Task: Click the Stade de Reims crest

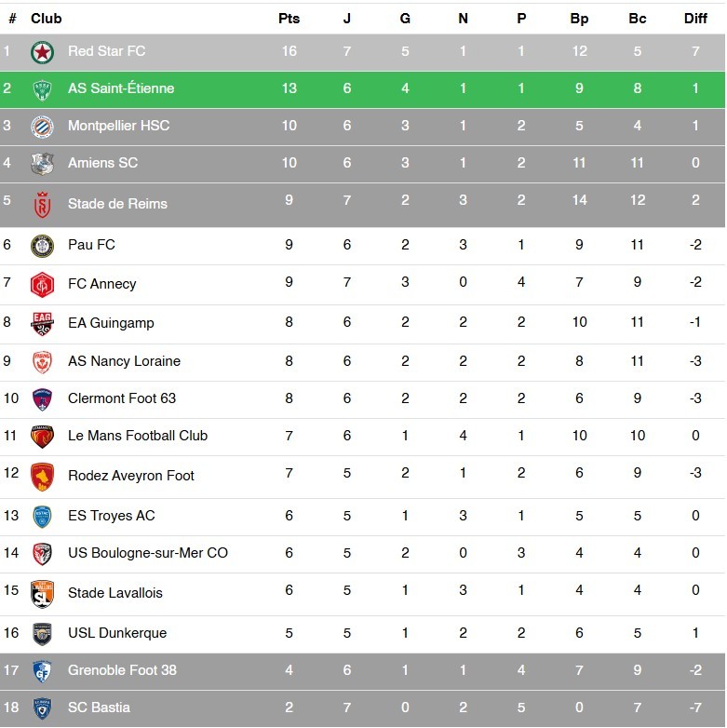Action: 42,204
